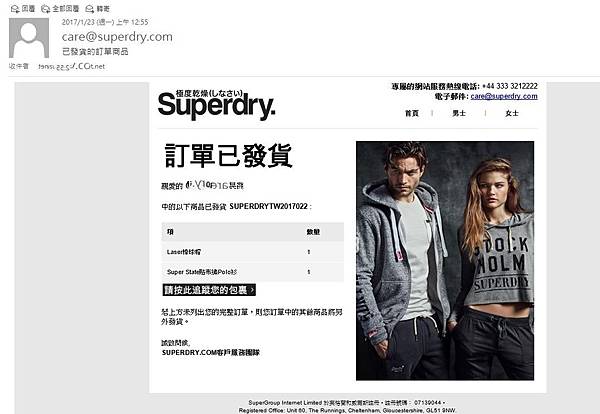This screenshot has width=600, height=414.
Task: Click order number SUPERDRYTW2017022
Action: pos(268,206)
